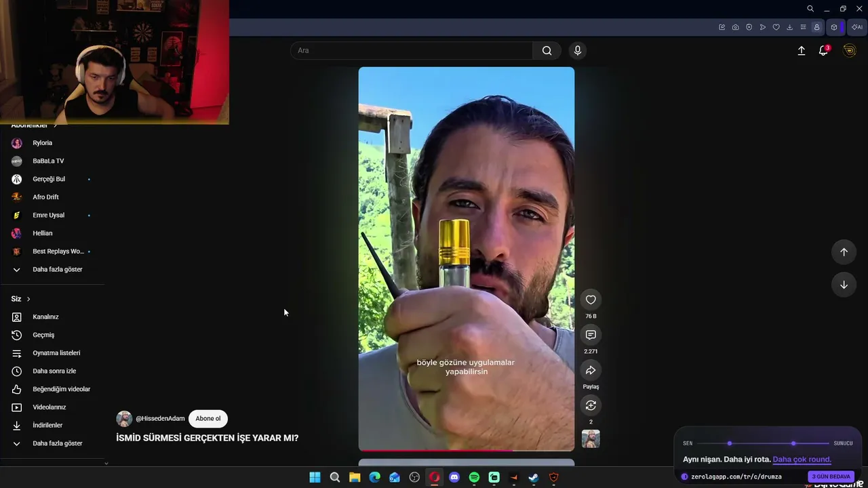The height and width of the screenshot is (488, 868).
Task: Open the Streamlabs icon on the taskbar
Action: (494, 477)
